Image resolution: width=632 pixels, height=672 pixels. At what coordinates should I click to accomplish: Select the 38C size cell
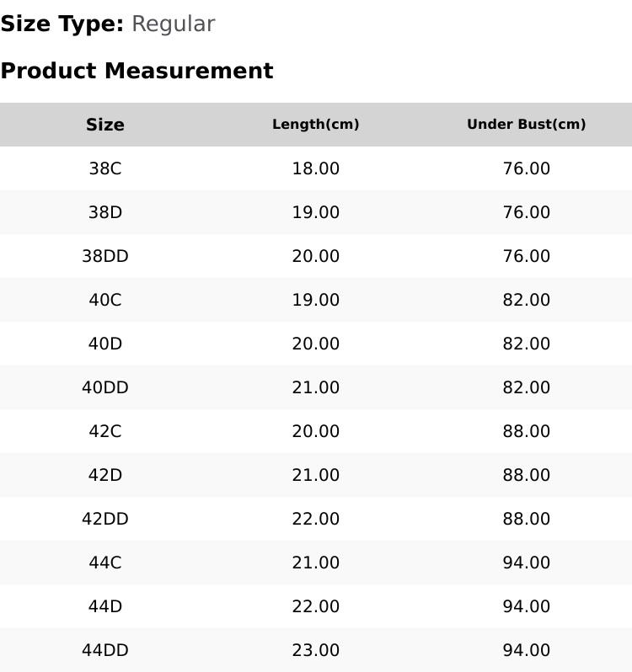pyautogui.click(x=105, y=168)
